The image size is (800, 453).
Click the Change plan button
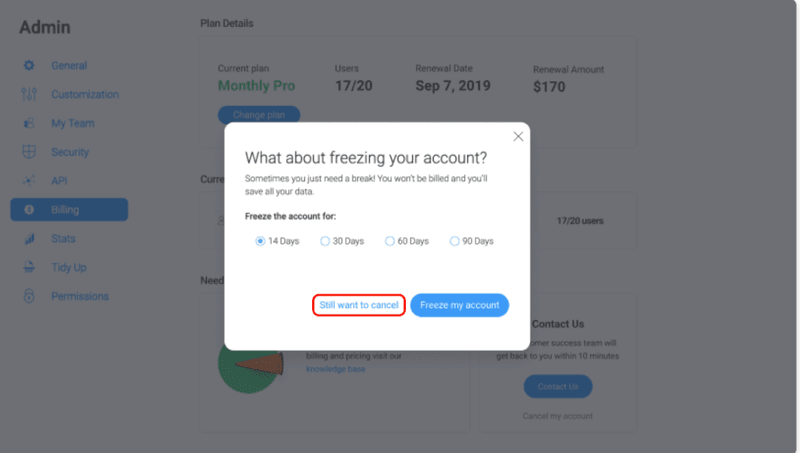259,114
